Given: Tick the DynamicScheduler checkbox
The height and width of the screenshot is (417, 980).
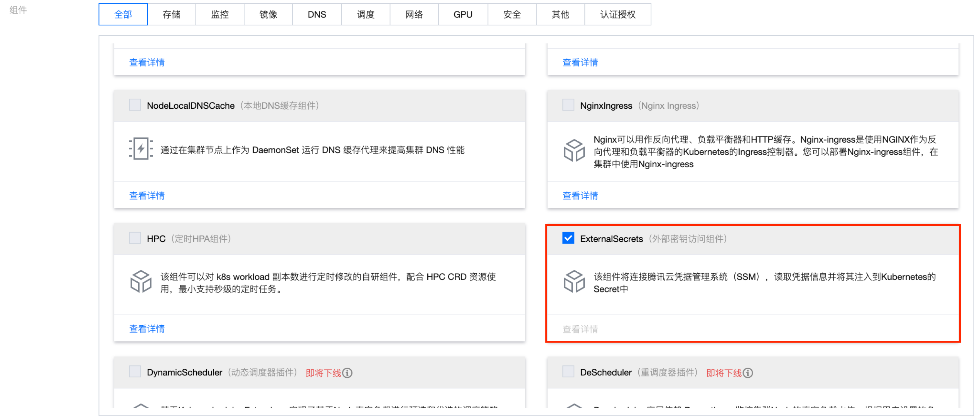Looking at the screenshot, I should (x=135, y=372).
